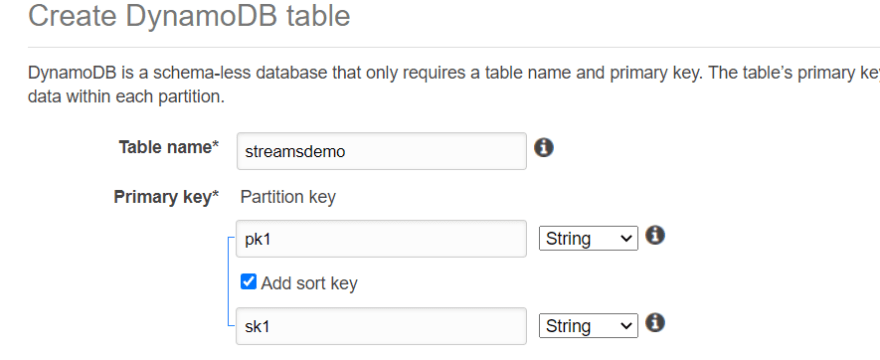Click the Add sort key label text
Screen dimensions: 880x360
[x=309, y=283]
